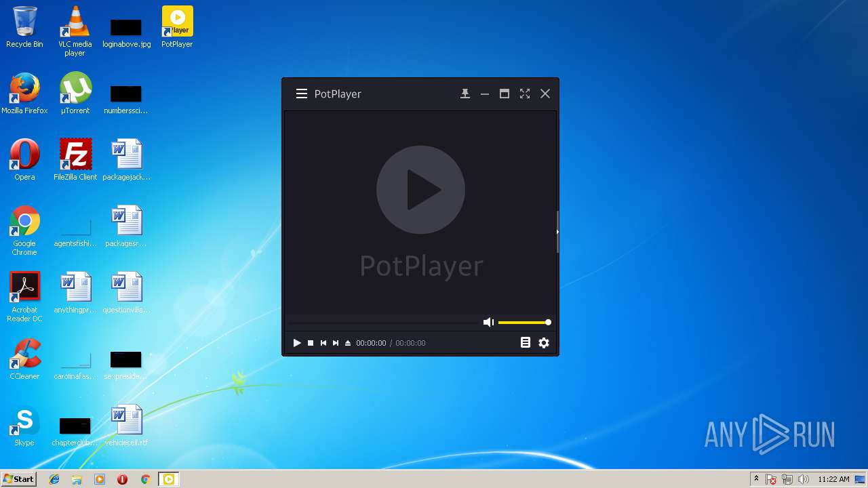
Task: Click the yellow volume slider
Action: [x=524, y=323]
